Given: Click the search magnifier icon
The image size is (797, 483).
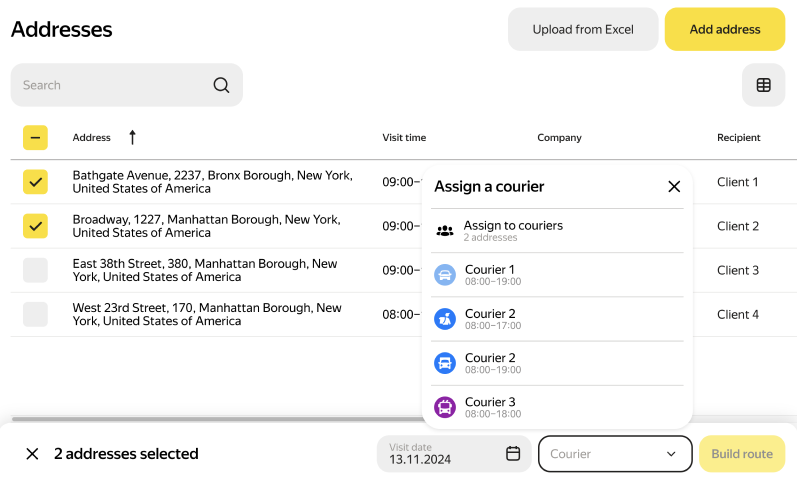Looking at the screenshot, I should 221,85.
